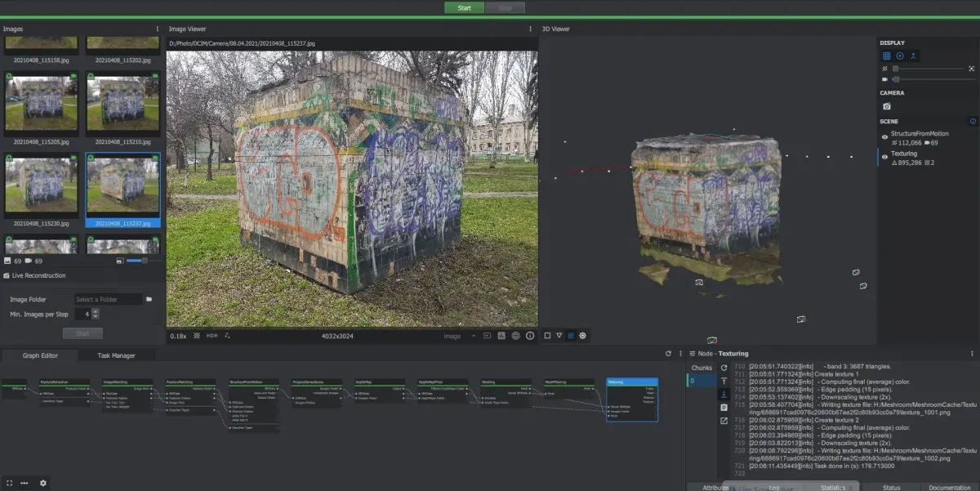Screen dimensions: 980x491
Task: Toggle visibility of Texturing layer
Action: coord(885,158)
